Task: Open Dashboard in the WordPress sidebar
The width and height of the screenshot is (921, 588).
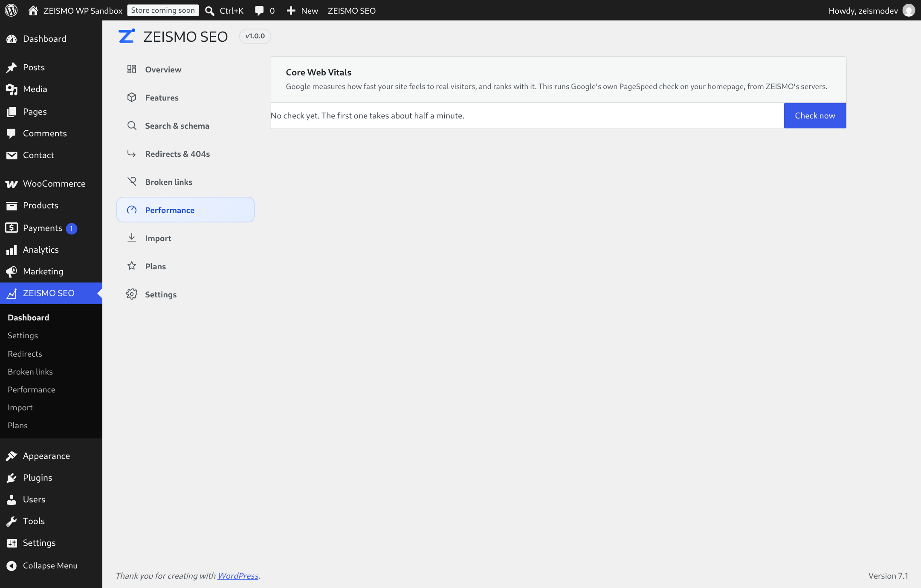Action: [51, 39]
